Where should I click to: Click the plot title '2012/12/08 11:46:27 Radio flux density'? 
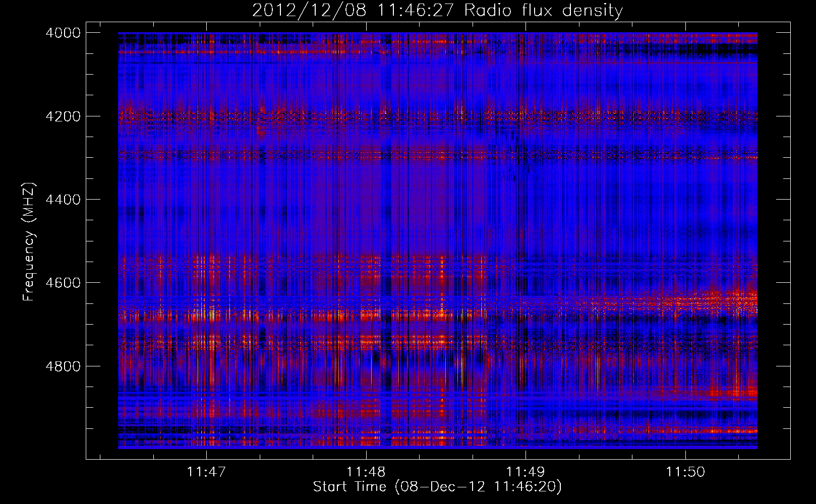tap(437, 10)
